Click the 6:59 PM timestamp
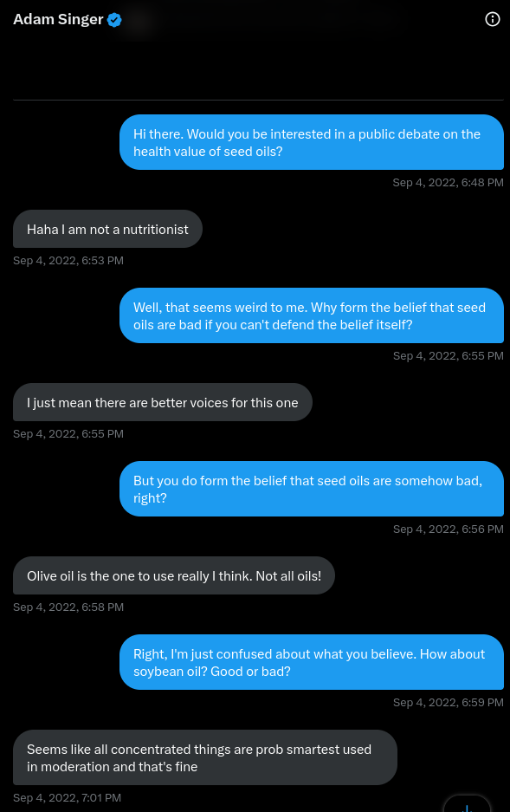510x812 pixels. click(x=448, y=703)
